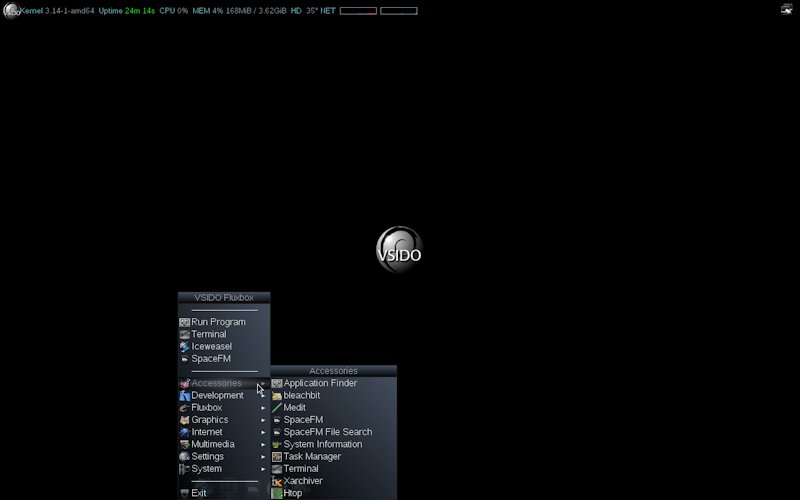Click the system tray icon at top right
Viewport: 800px width, 500px height.
786,9
